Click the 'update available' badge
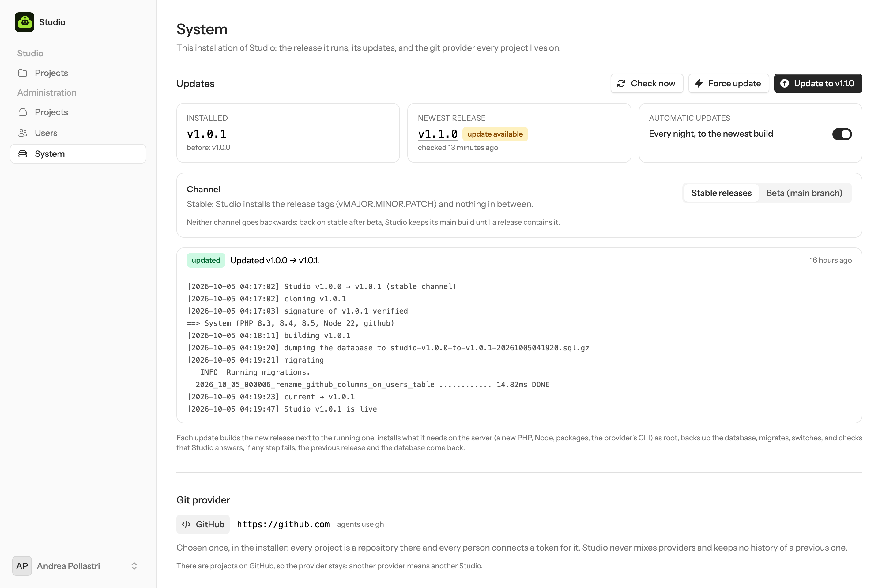The height and width of the screenshot is (588, 882). pos(495,134)
